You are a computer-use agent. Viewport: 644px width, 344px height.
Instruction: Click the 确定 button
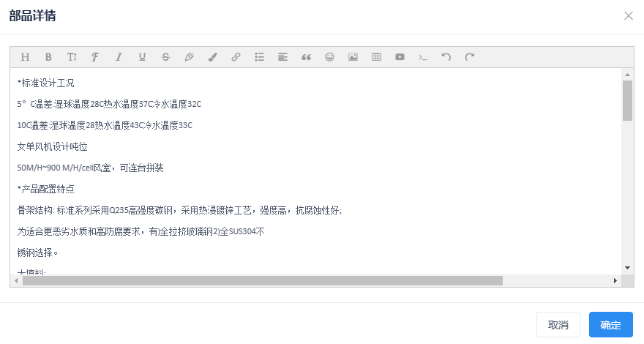611,325
